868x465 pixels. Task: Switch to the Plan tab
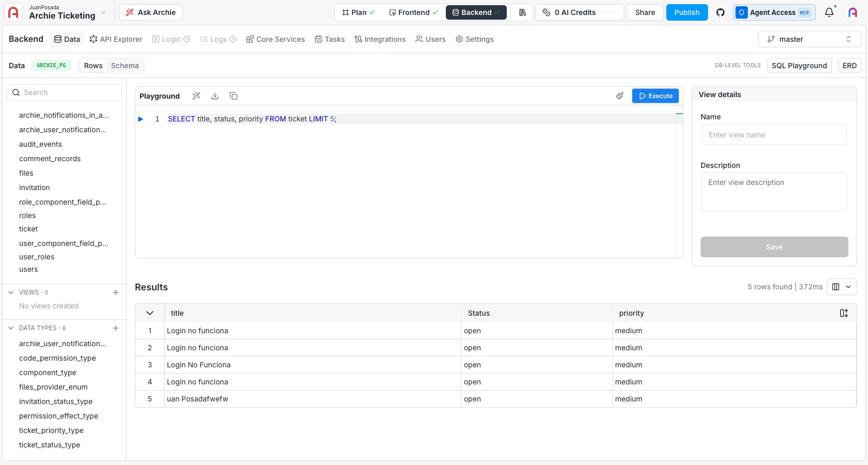point(359,12)
